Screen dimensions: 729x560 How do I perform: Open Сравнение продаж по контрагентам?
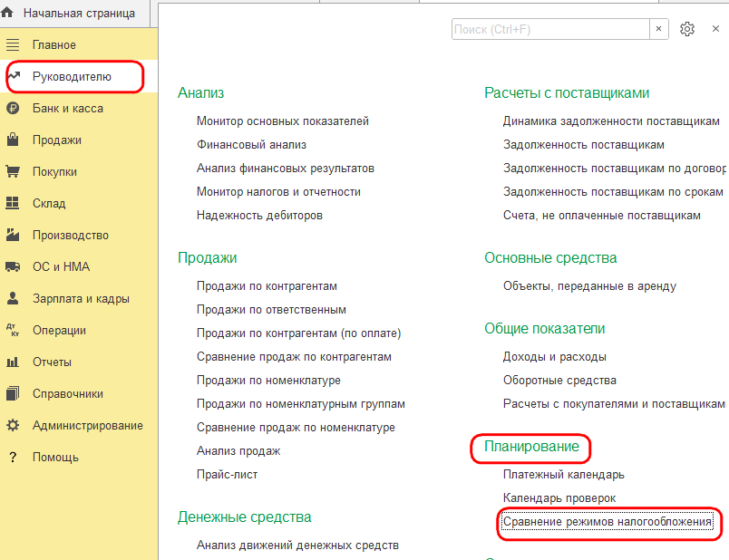[x=294, y=356]
